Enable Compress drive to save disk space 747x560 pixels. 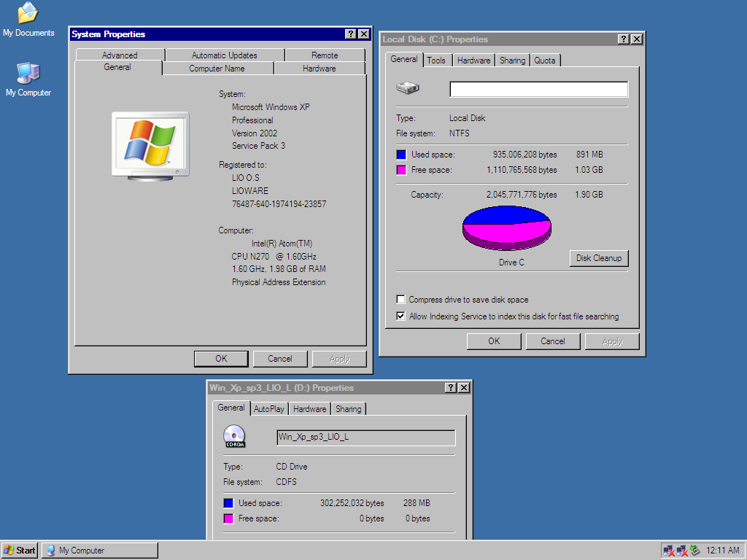401,300
